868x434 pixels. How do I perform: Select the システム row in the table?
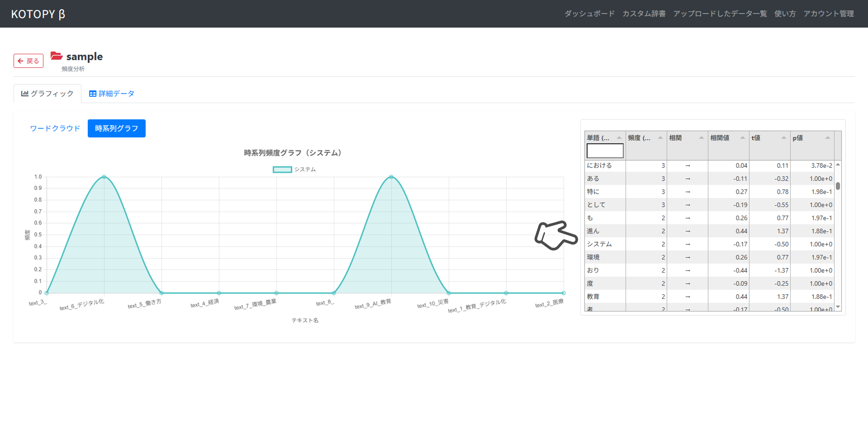coord(599,244)
